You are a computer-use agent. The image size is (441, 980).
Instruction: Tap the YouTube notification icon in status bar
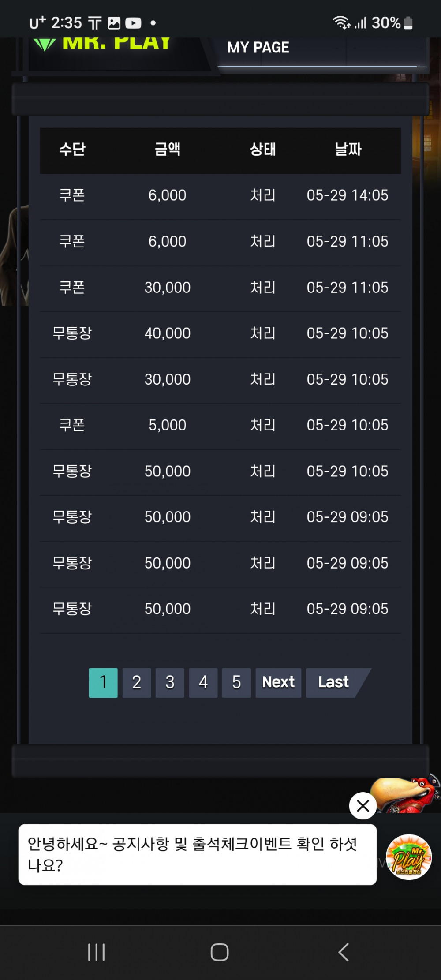133,23
